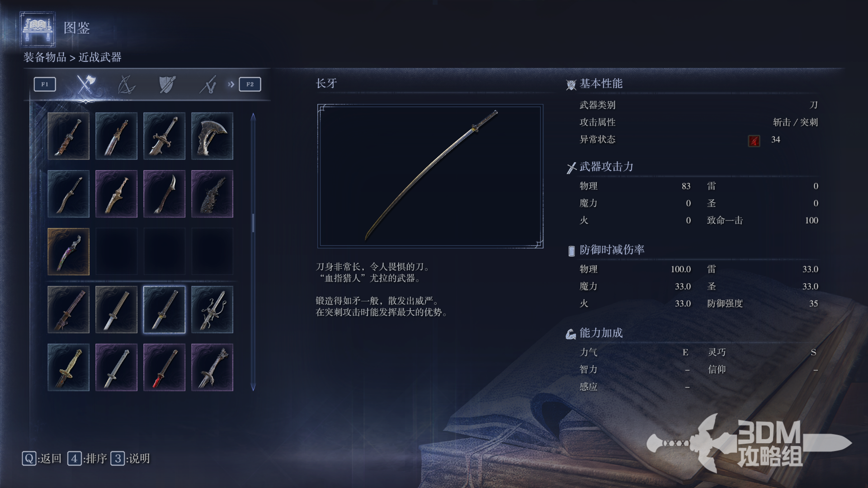Select the first katana in fourth row
This screenshot has height=488, width=868.
(68, 310)
